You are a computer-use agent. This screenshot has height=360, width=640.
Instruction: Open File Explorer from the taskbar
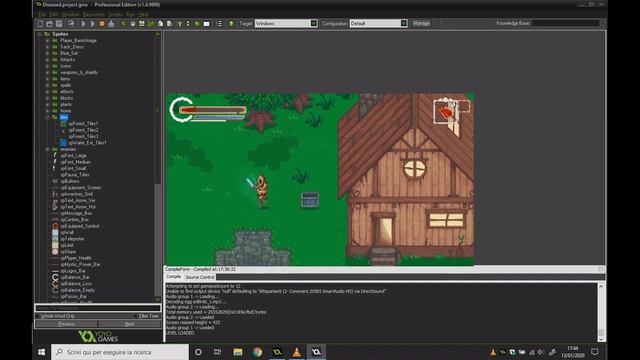[x=238, y=352]
